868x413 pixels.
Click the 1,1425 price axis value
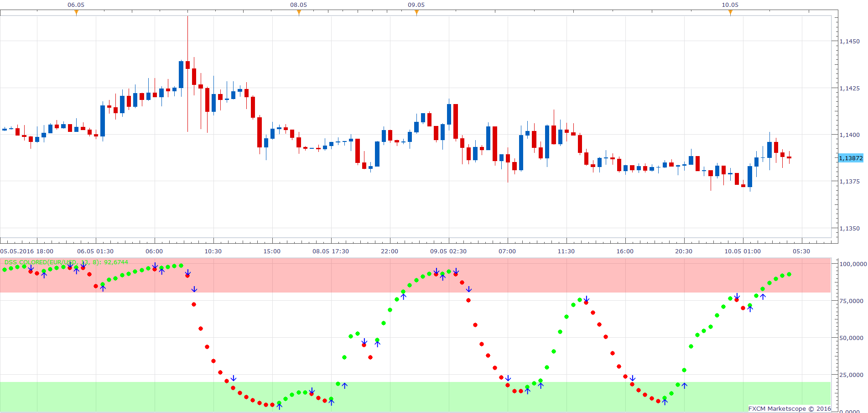(850, 88)
